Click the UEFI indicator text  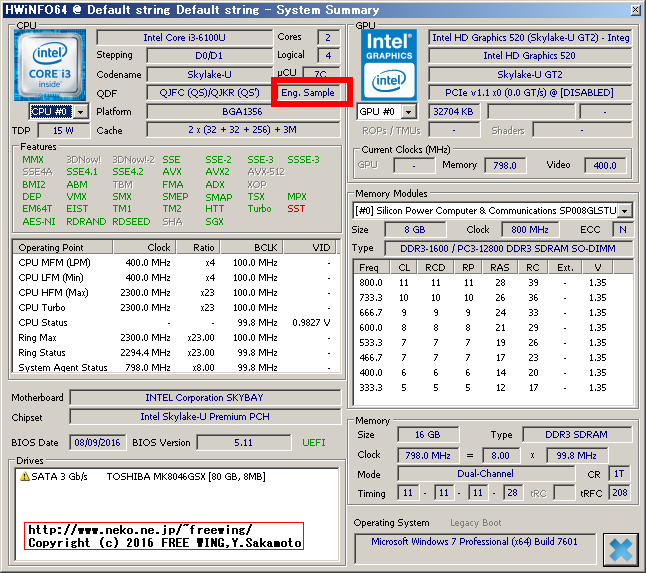coord(314,443)
